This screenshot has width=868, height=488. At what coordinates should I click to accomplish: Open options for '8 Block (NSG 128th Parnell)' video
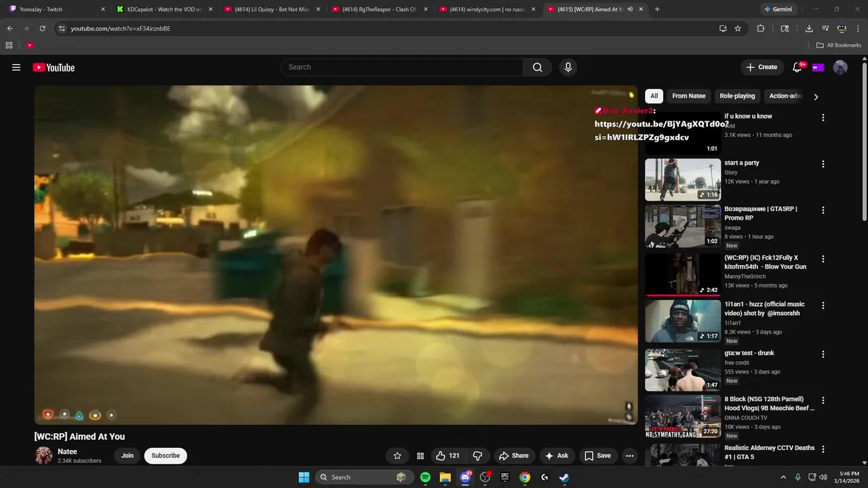[x=823, y=401]
